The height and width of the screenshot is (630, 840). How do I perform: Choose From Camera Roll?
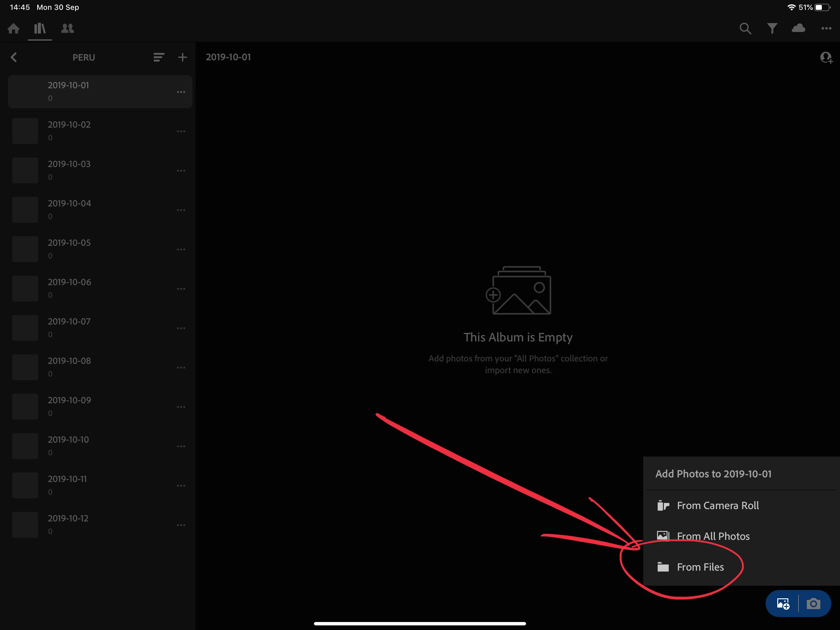coord(718,505)
